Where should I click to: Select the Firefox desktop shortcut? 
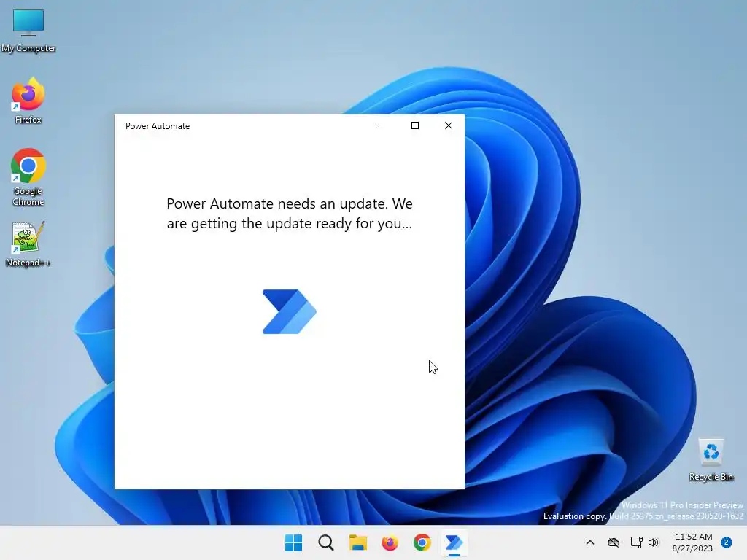(28, 101)
